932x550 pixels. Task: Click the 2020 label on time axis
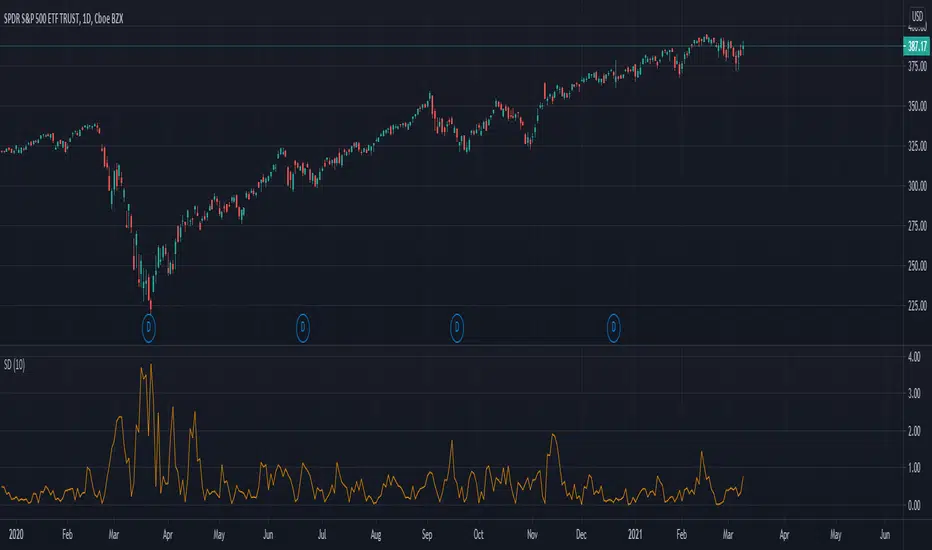[x=16, y=535]
